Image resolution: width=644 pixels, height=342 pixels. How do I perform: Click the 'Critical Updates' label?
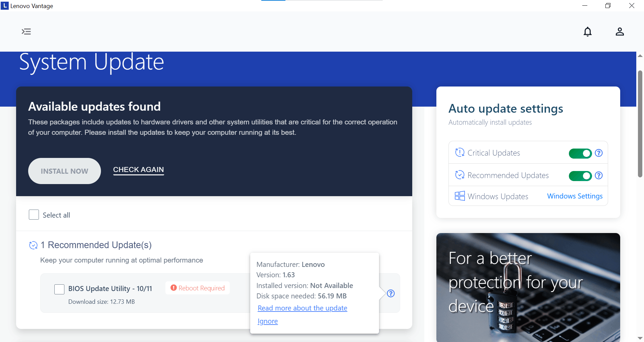point(494,153)
